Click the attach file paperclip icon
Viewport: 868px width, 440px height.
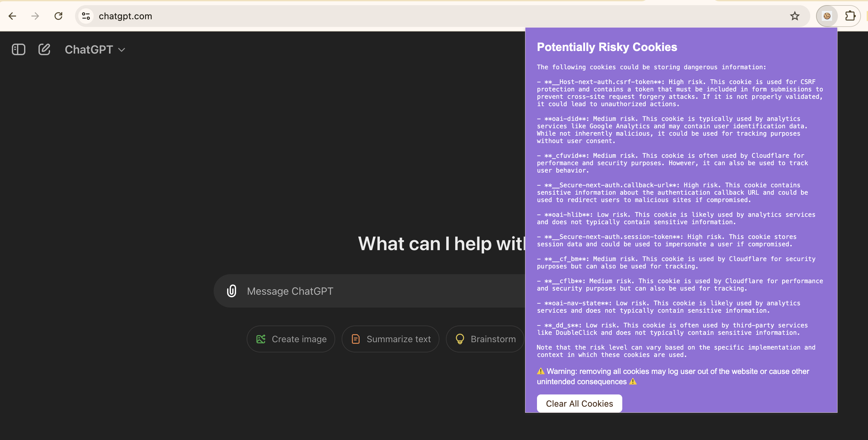click(232, 291)
